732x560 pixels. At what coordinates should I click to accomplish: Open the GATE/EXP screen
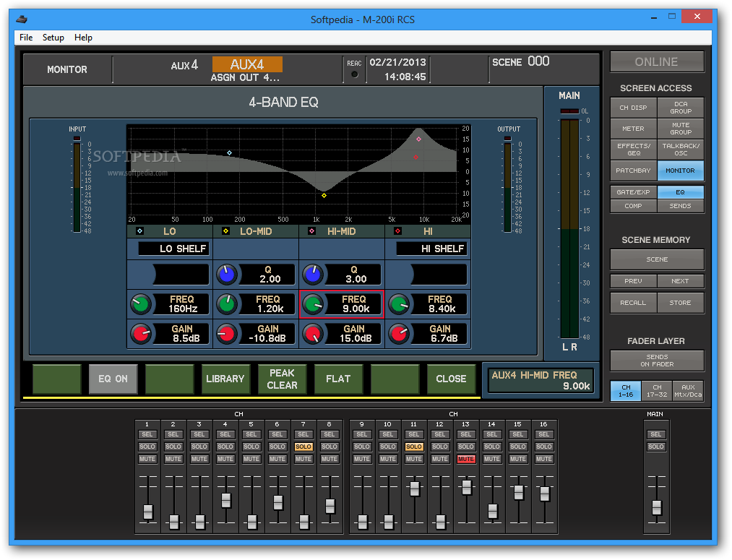(x=634, y=192)
